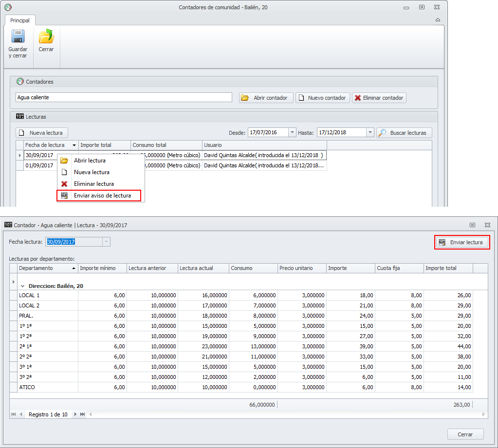
Task: Click Buscar lecturas magnifier button
Action: (x=404, y=133)
